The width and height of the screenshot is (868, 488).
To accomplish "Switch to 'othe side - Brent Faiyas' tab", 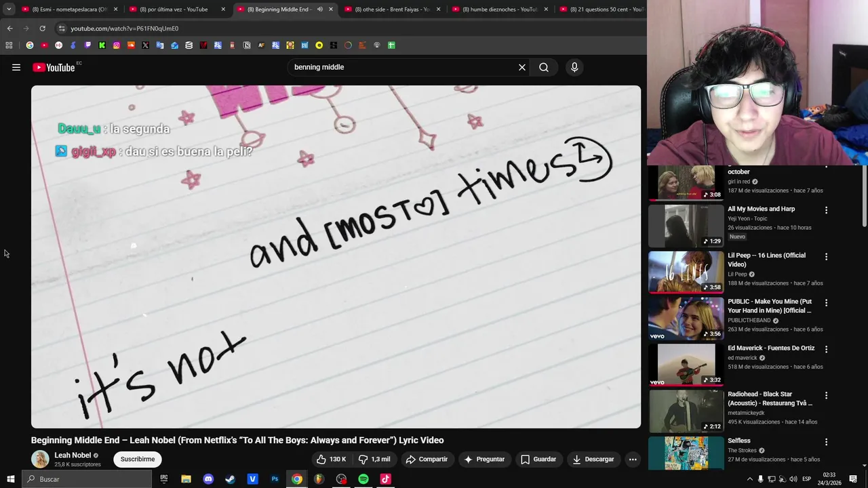I will point(392,9).
